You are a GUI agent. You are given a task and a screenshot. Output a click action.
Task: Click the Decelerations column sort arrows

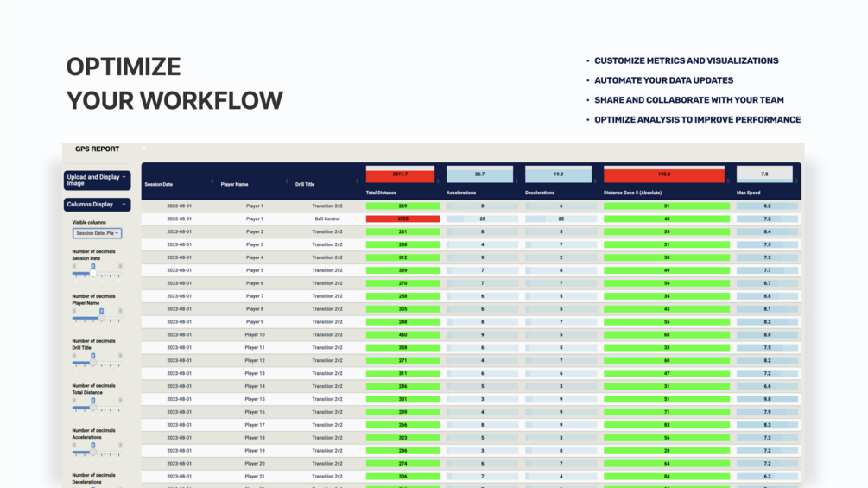[595, 181]
